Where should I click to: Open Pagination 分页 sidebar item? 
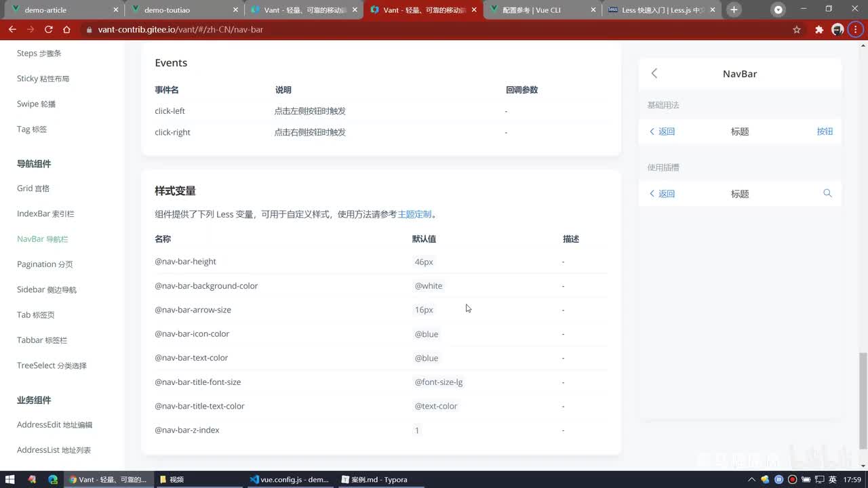45,264
